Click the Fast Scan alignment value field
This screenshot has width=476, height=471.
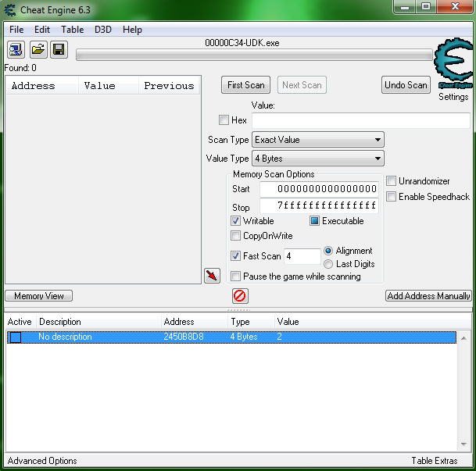302,256
